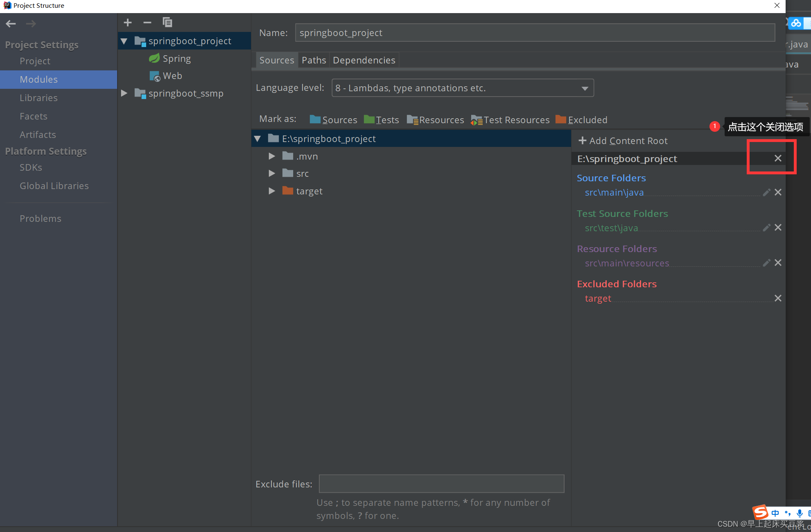Mark as Test Resources
The width and height of the screenshot is (811, 532).
(510, 120)
